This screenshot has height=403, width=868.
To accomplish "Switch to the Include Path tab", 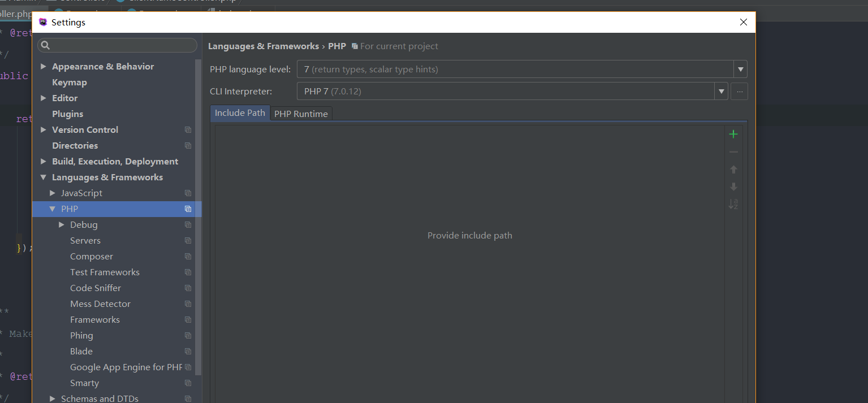I will [240, 113].
